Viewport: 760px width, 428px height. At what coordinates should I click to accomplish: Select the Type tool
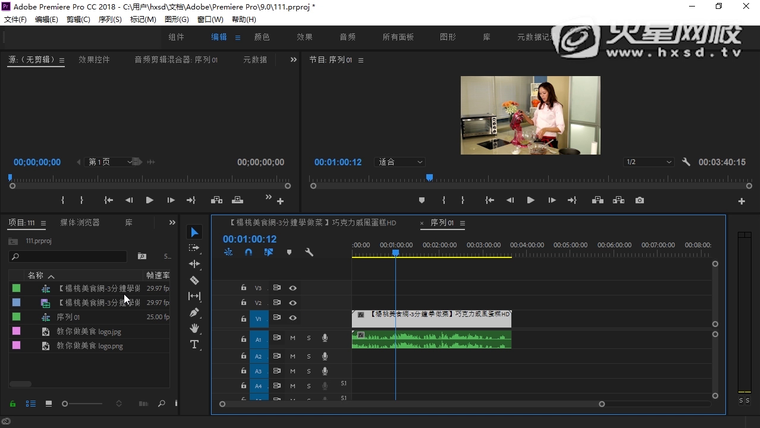coord(195,344)
